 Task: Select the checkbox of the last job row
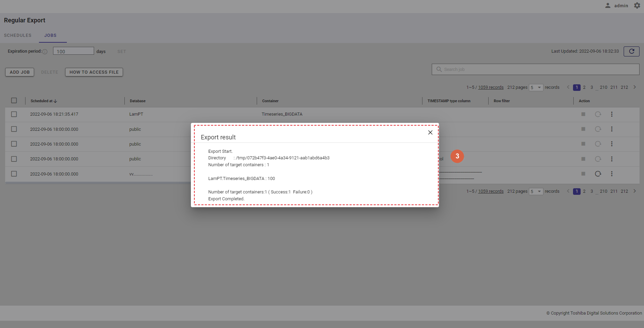coord(14,174)
